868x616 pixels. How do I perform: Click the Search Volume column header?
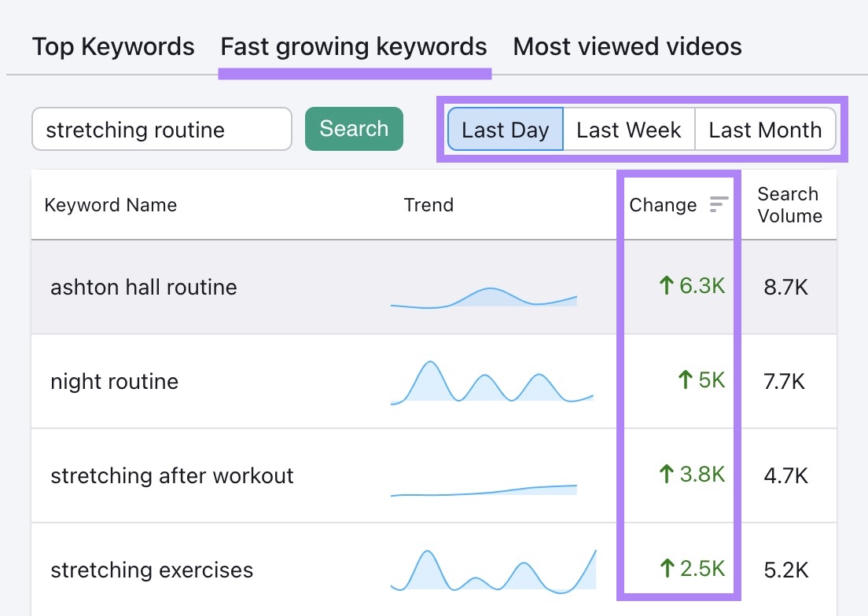(x=788, y=204)
